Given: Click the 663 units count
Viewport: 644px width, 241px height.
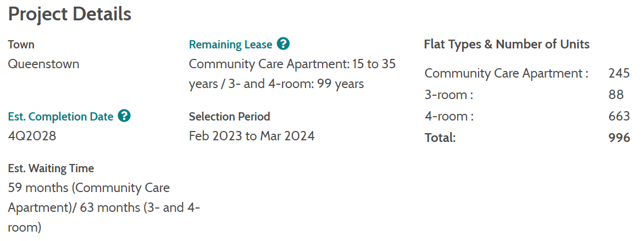Looking at the screenshot, I should click(619, 116).
